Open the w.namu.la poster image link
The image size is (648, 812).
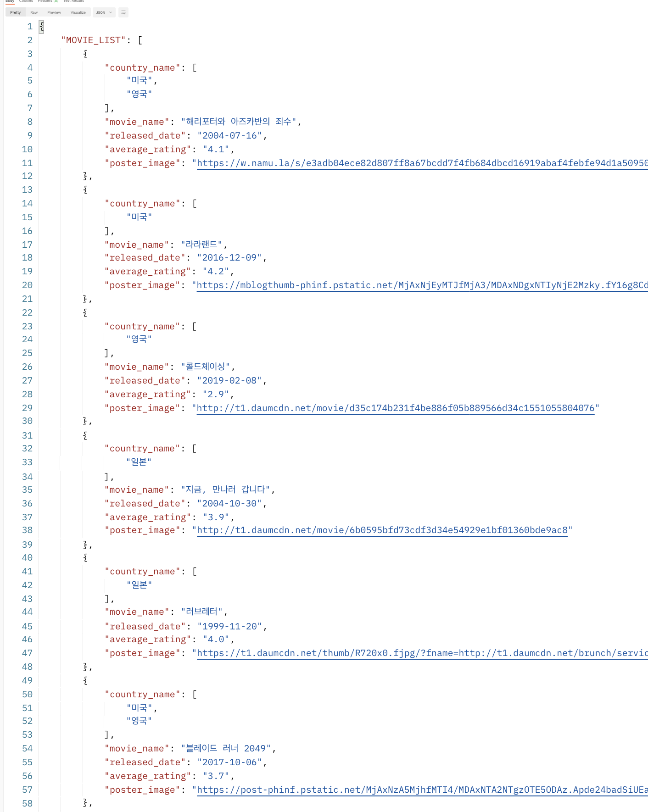coord(422,163)
